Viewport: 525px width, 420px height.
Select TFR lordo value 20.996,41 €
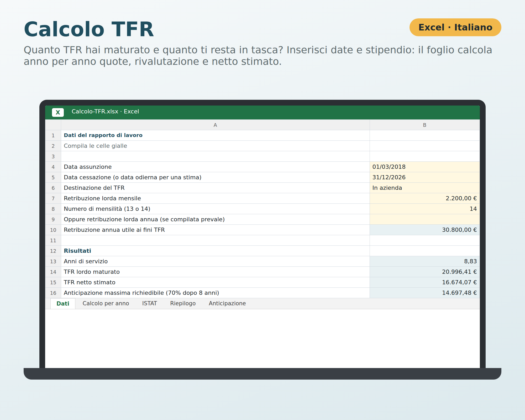click(x=424, y=272)
